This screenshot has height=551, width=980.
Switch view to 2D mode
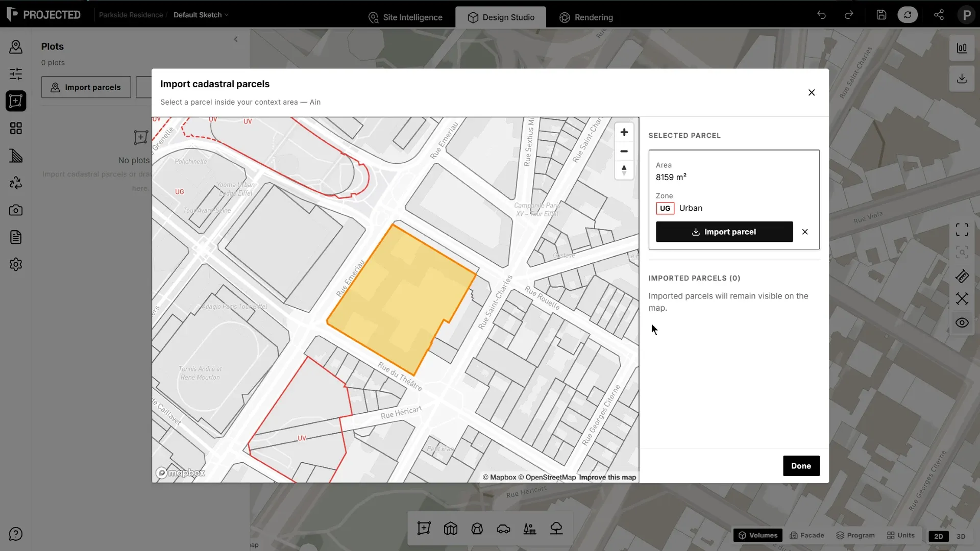click(x=939, y=536)
